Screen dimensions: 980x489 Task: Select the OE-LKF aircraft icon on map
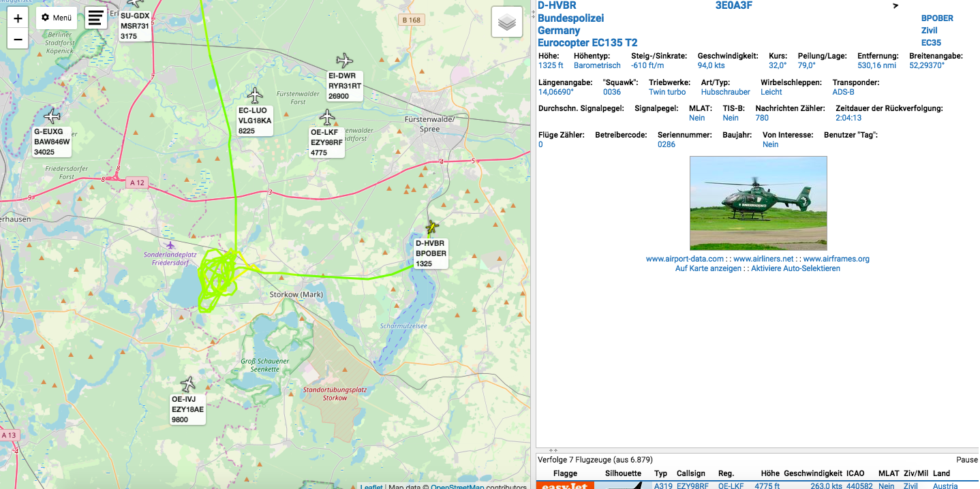pyautogui.click(x=328, y=118)
